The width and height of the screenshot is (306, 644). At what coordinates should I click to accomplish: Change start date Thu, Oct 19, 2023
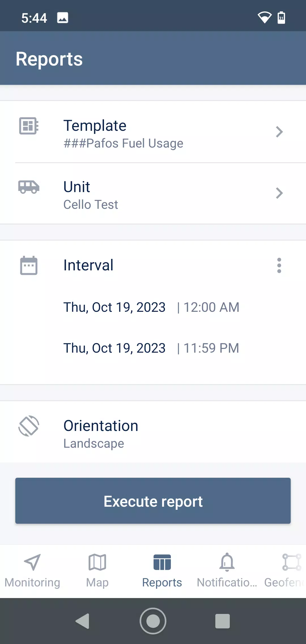coord(114,307)
